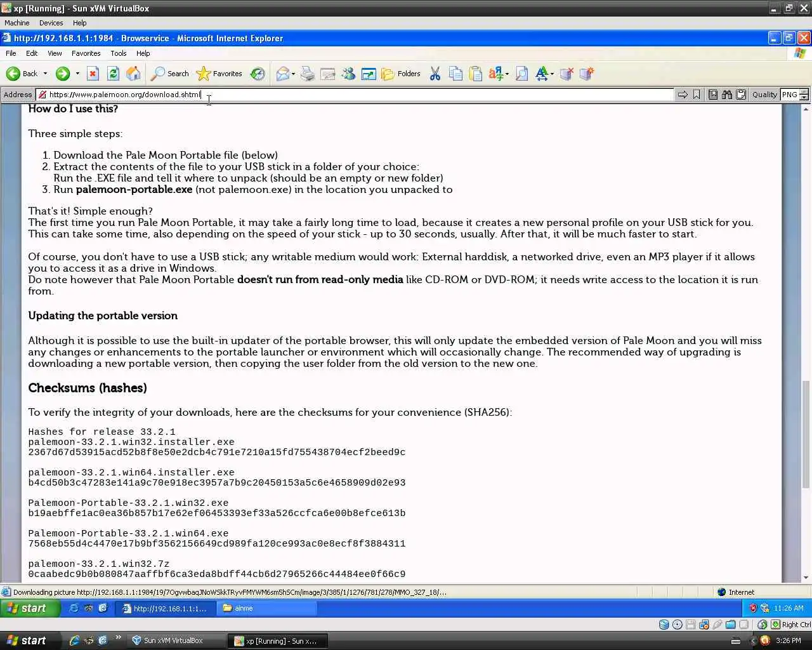812x650 pixels.
Task: Click the green Forward arrow button
Action: click(62, 74)
